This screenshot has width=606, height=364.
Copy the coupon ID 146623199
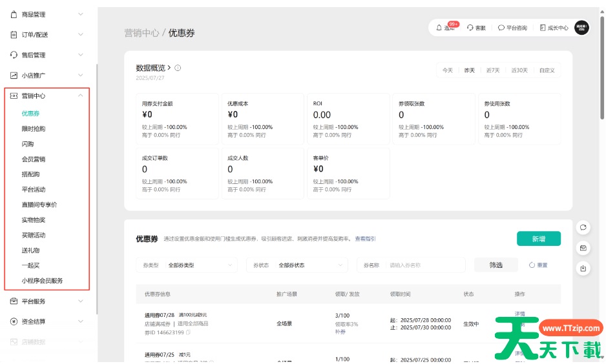tap(189, 333)
